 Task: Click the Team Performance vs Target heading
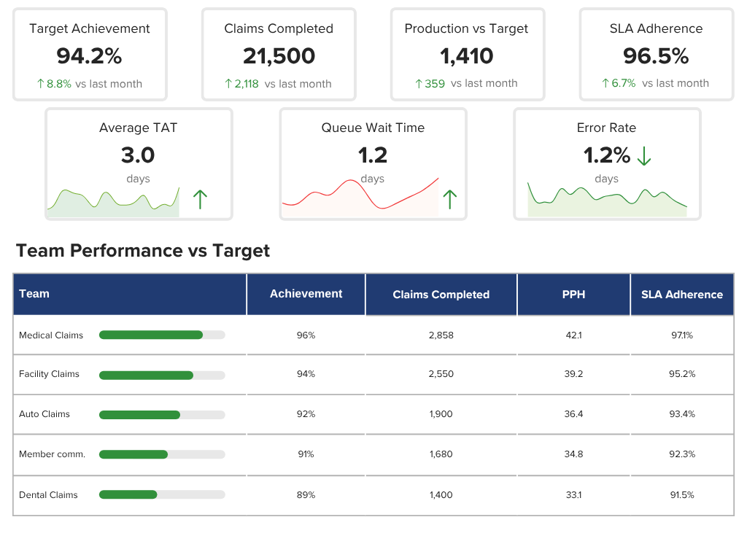[x=143, y=251]
